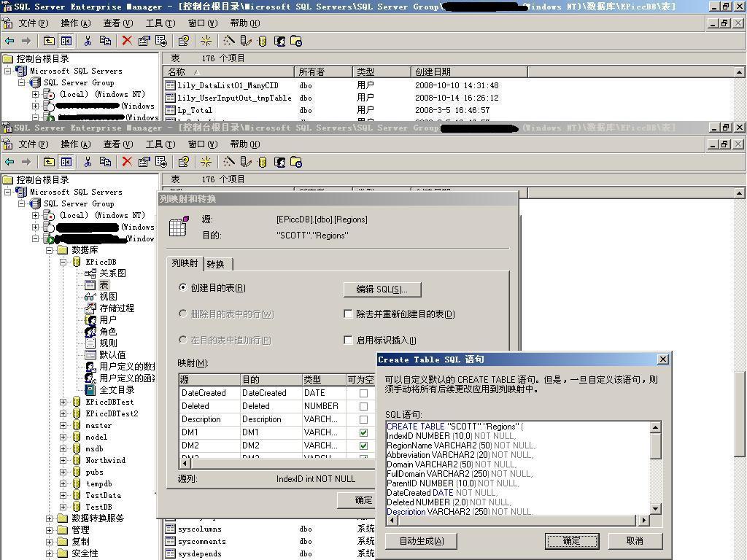Click the 编辑 SQL(S)... button
747x560 pixels.
pos(382,289)
